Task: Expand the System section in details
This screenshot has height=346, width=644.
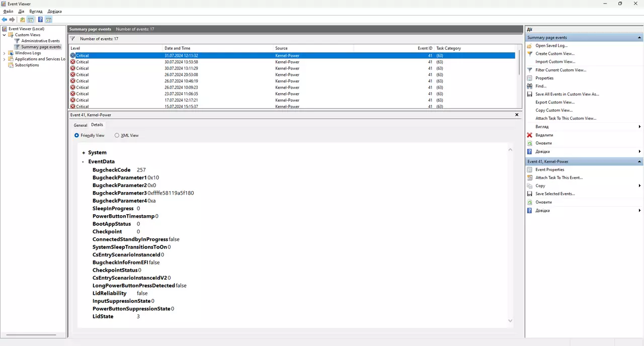Action: 84,152
